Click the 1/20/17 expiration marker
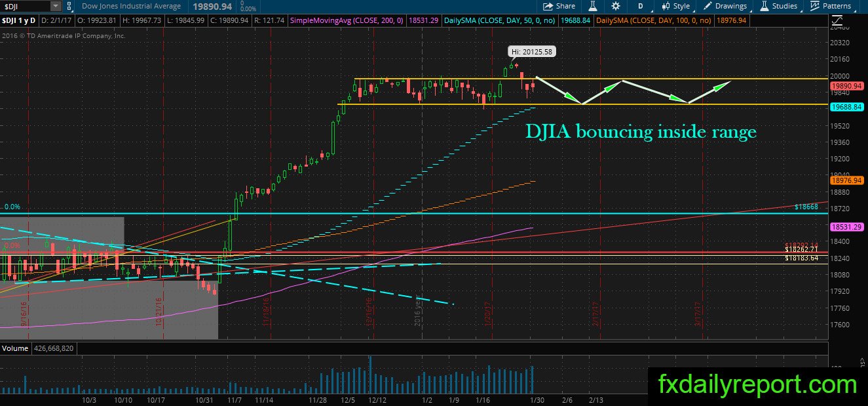 (x=487, y=314)
